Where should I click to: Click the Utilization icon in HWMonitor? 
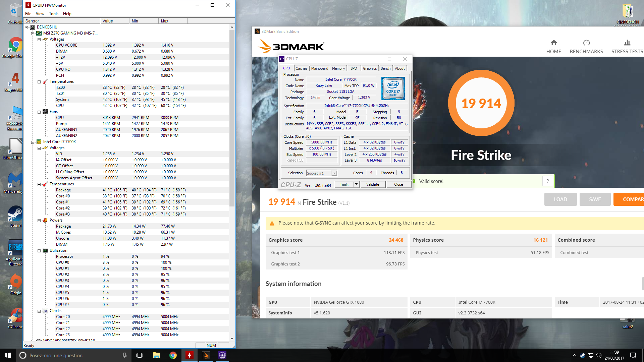click(45, 250)
